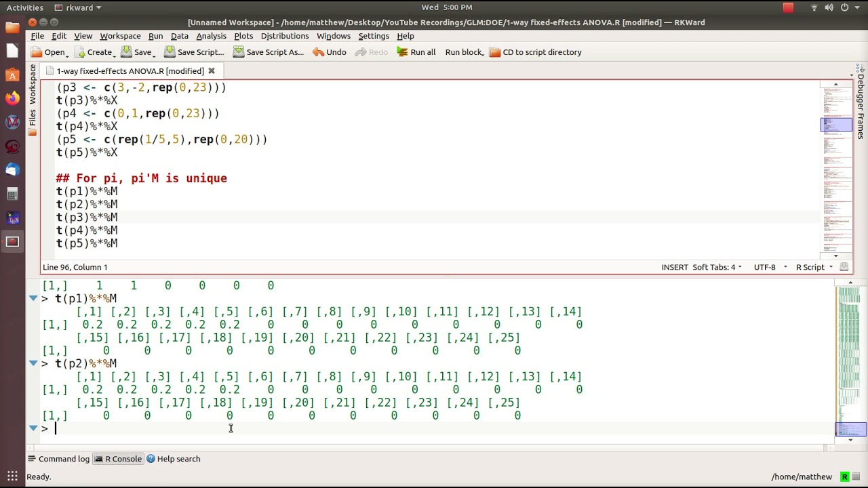868x488 pixels.
Task: Open the Help menu
Action: pos(406,36)
